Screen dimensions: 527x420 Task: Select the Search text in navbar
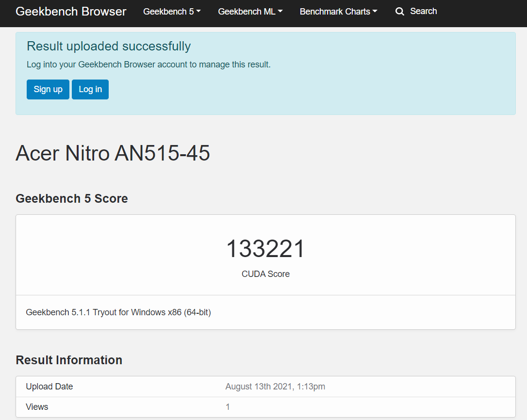[x=423, y=11]
